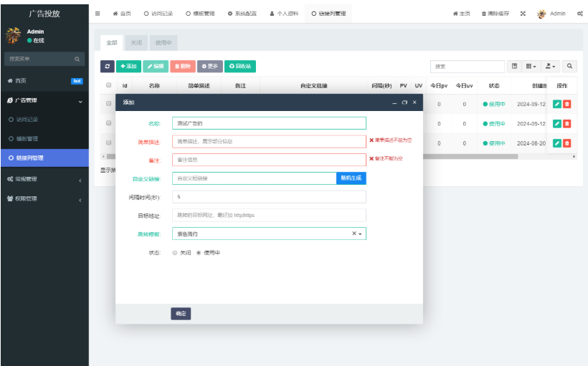Image resolution: width=588 pixels, height=366 pixels.
Task: Click the refresh icon button in table toolbar
Action: click(x=108, y=67)
